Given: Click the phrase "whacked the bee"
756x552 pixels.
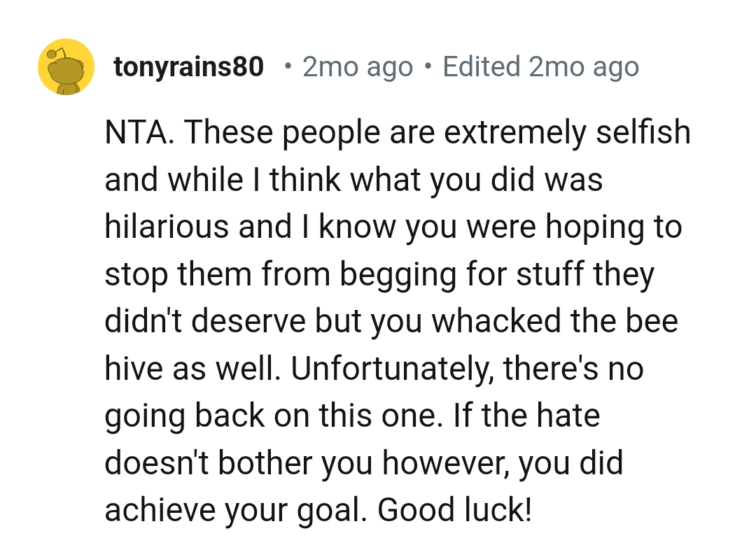Looking at the screenshot, I should click(x=554, y=321).
